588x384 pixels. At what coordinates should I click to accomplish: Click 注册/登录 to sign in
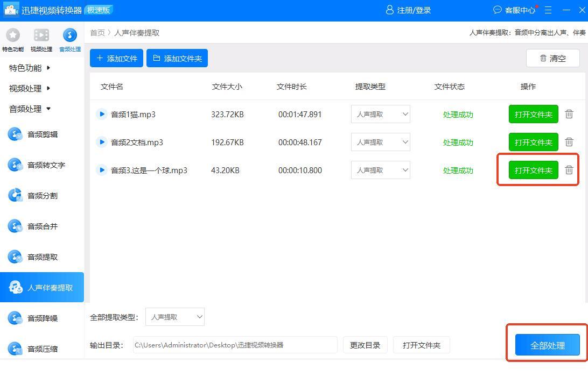tap(409, 10)
